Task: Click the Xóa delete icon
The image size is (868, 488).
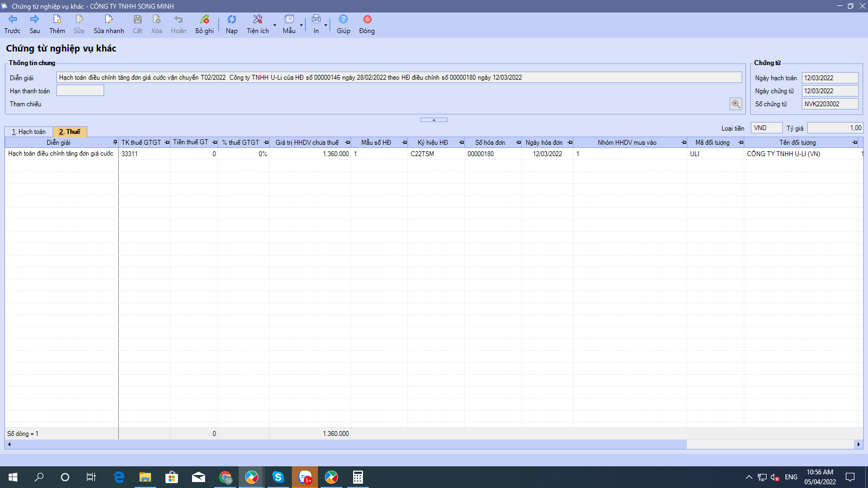Action: tap(157, 24)
